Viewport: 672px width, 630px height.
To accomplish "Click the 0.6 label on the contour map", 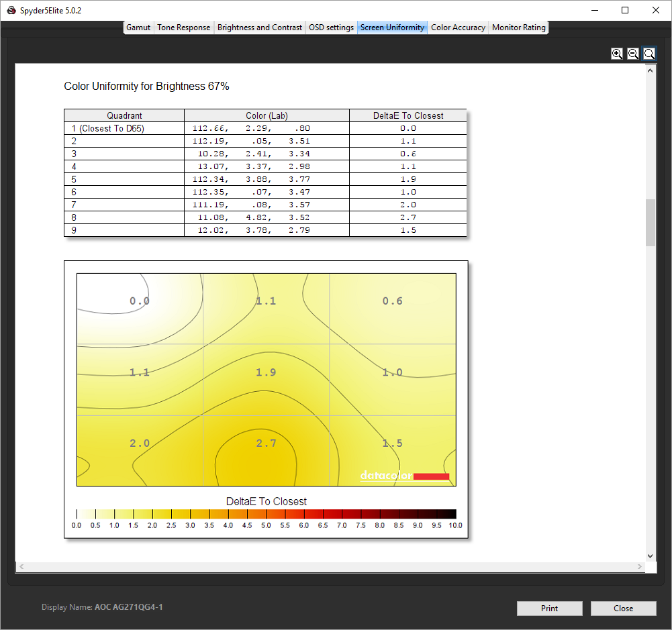I will (393, 301).
